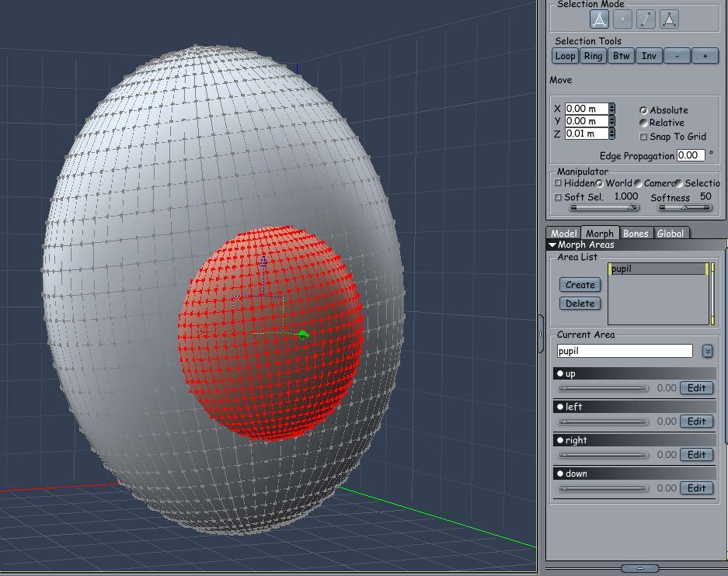Switch to edge selection mode
The width and height of the screenshot is (728, 576).
click(x=646, y=19)
